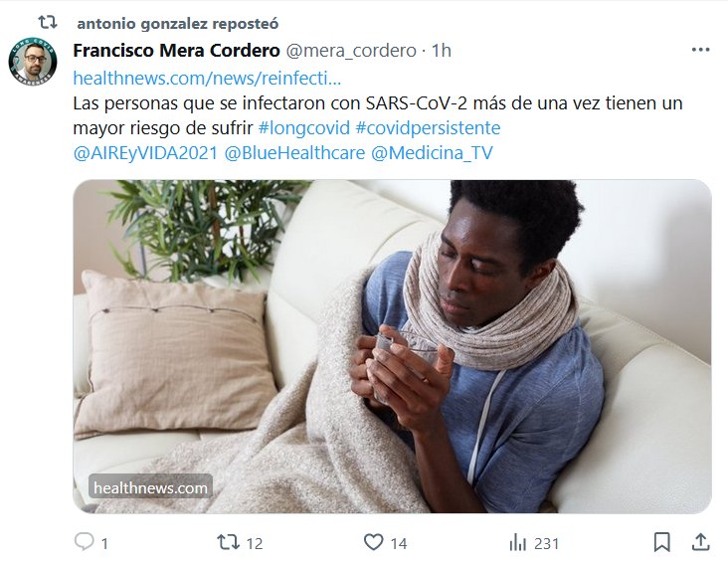Open the healthnews.com/news/reinfecti… link
Viewport: 728px width, 567px height.
pos(207,78)
